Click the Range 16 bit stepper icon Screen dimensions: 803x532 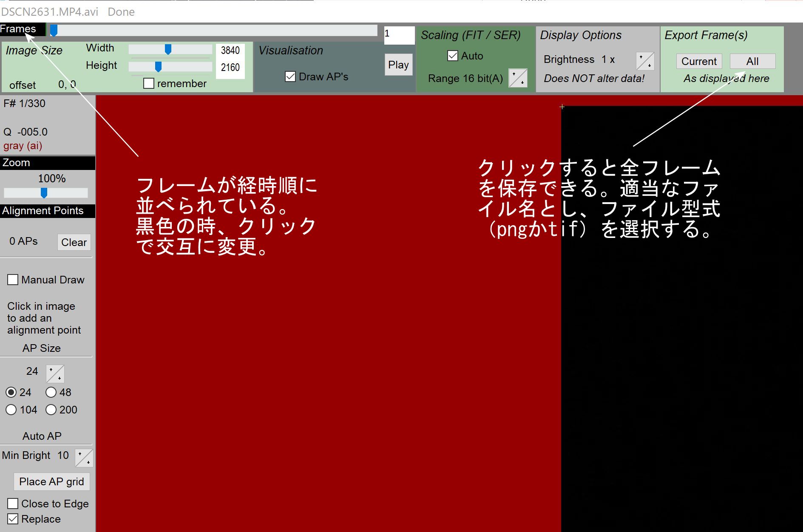point(518,78)
